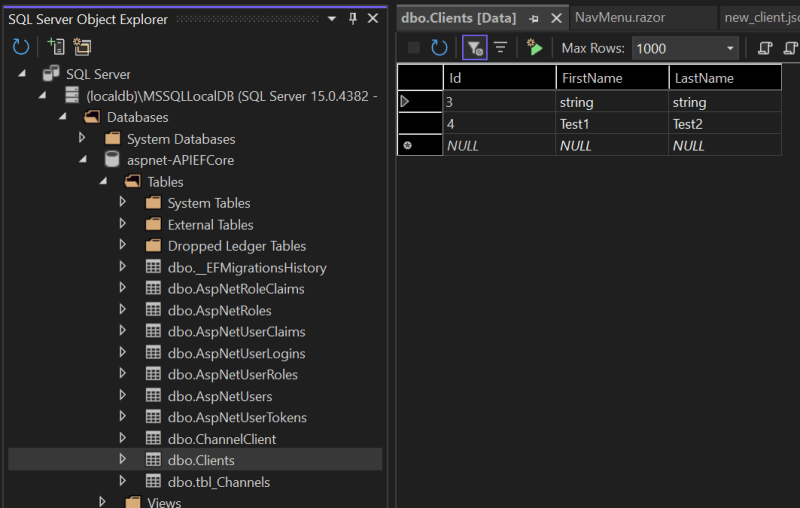Click the table icon beside dbo.tbl_Channels

(153, 480)
